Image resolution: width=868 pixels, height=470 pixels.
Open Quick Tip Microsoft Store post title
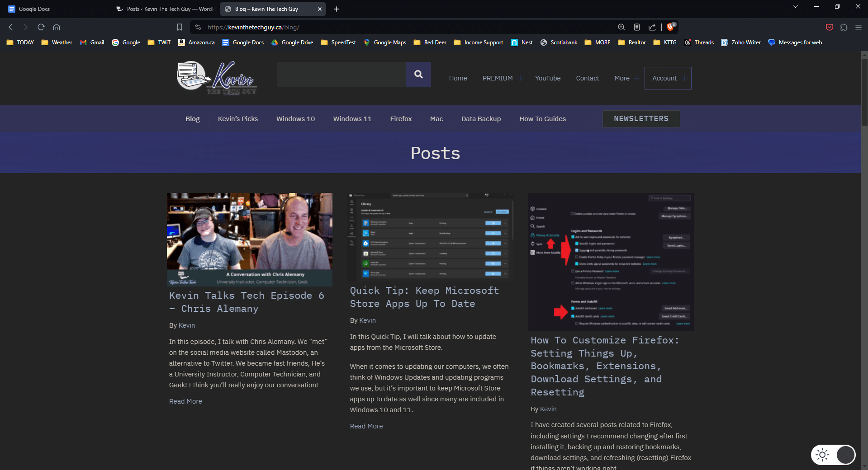(424, 297)
